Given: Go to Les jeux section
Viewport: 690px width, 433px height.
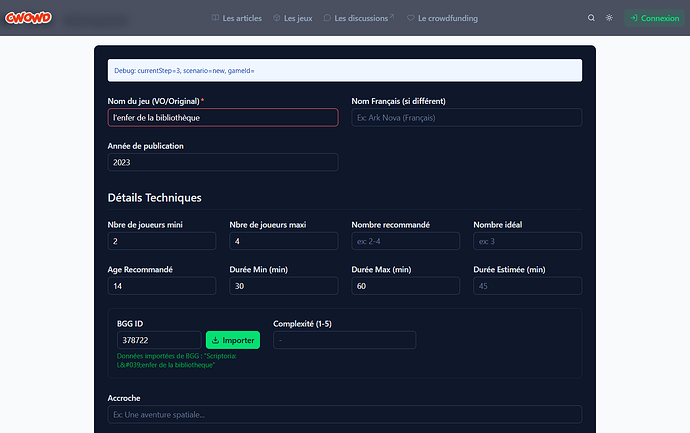Looking at the screenshot, I should click(293, 18).
